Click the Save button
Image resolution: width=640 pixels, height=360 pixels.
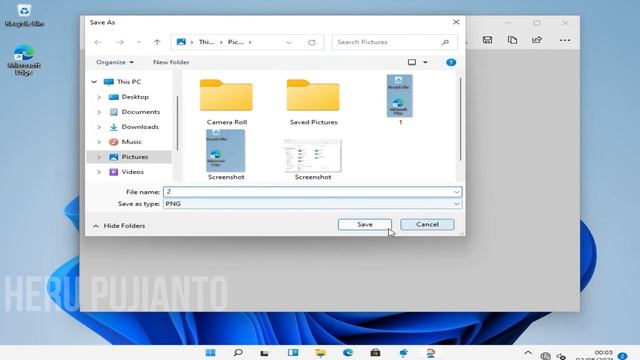[364, 224]
